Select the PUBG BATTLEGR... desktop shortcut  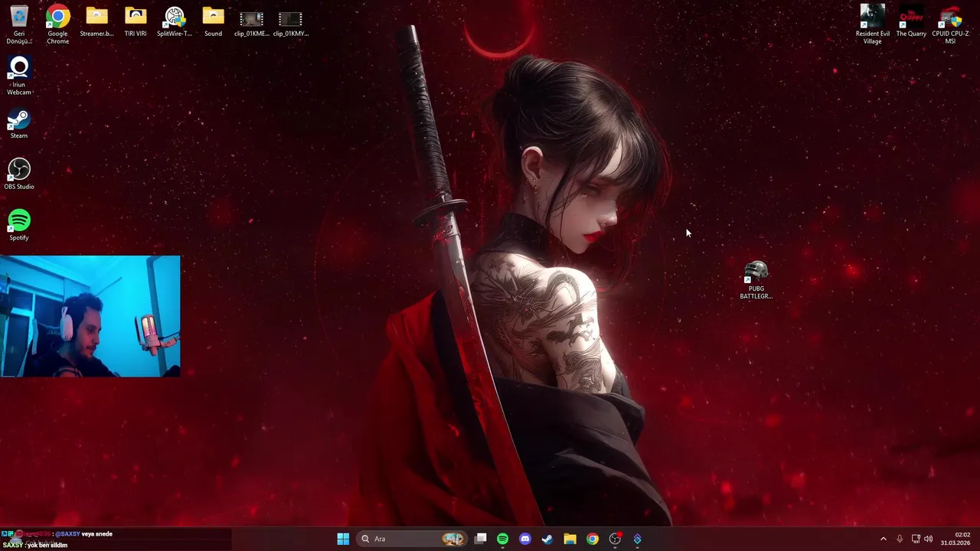coord(756,280)
